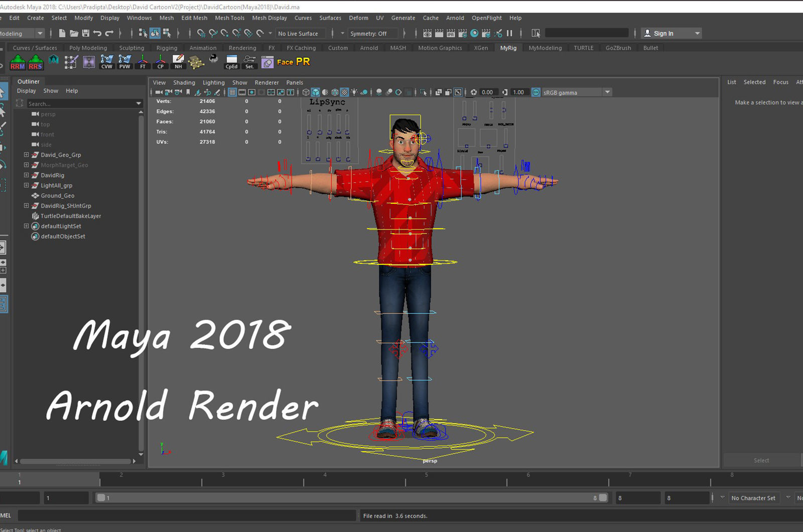Click the New Scene icon
803x532 pixels.
click(x=62, y=33)
